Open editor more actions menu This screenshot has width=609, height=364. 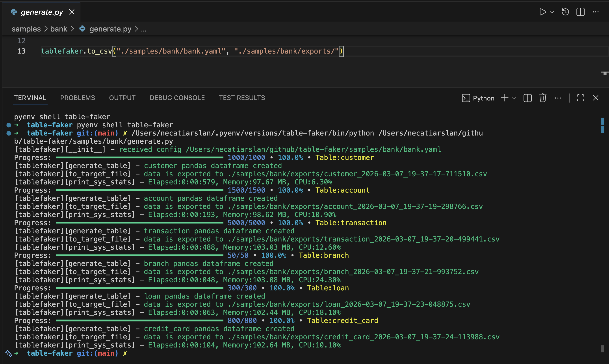(x=596, y=11)
